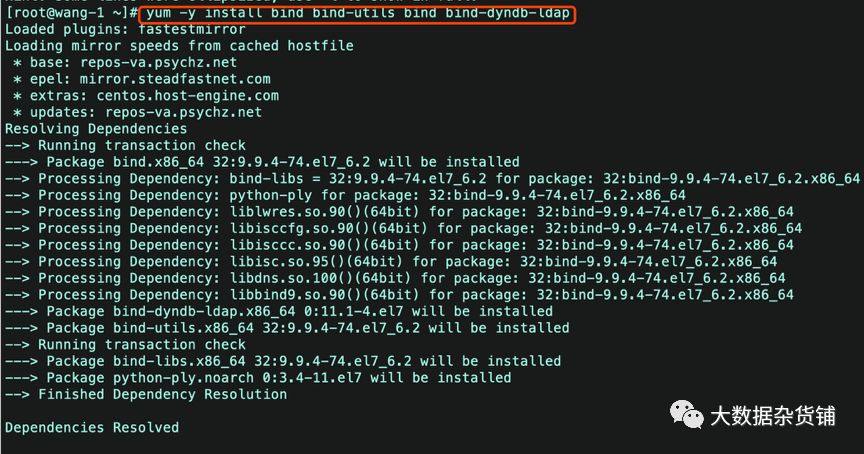Click the libisccfg.so.90 dependency line

point(403,228)
